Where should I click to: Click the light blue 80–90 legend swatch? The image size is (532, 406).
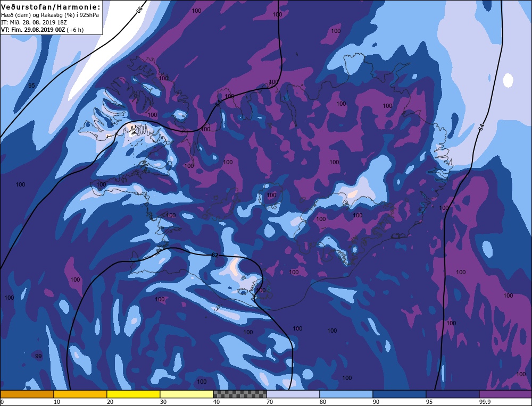coord(346,394)
